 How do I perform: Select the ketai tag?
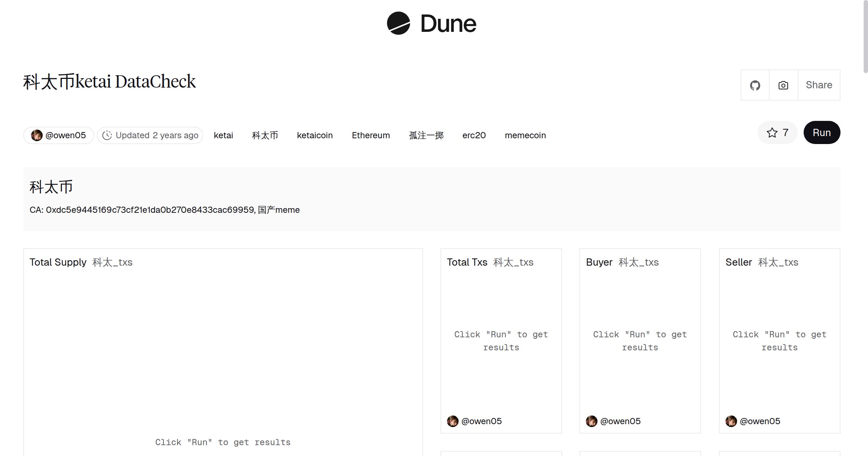coord(223,135)
